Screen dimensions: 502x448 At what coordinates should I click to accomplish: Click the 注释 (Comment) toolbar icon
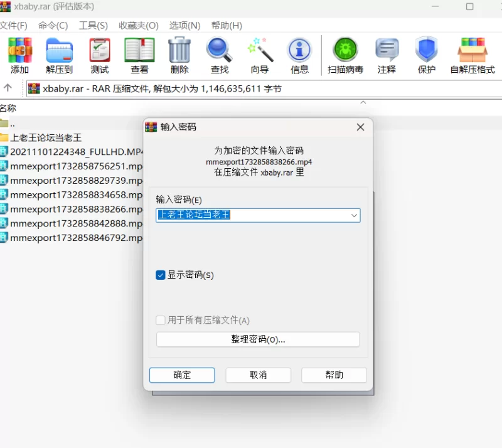click(x=387, y=50)
